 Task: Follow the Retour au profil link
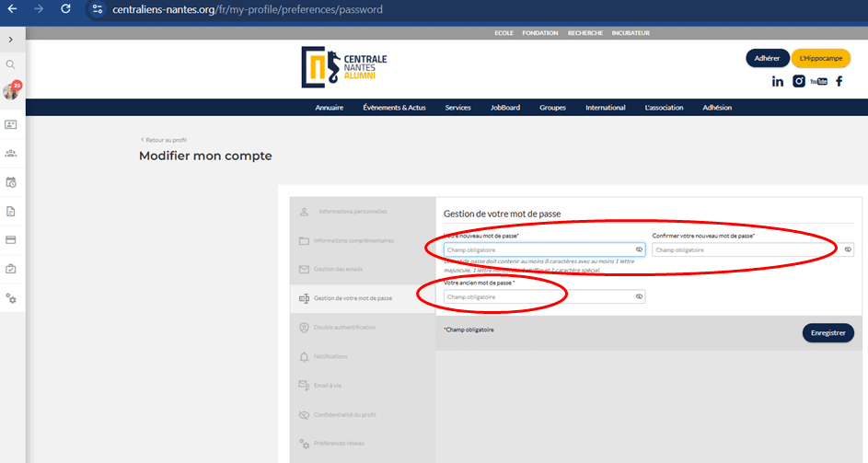[164, 140]
